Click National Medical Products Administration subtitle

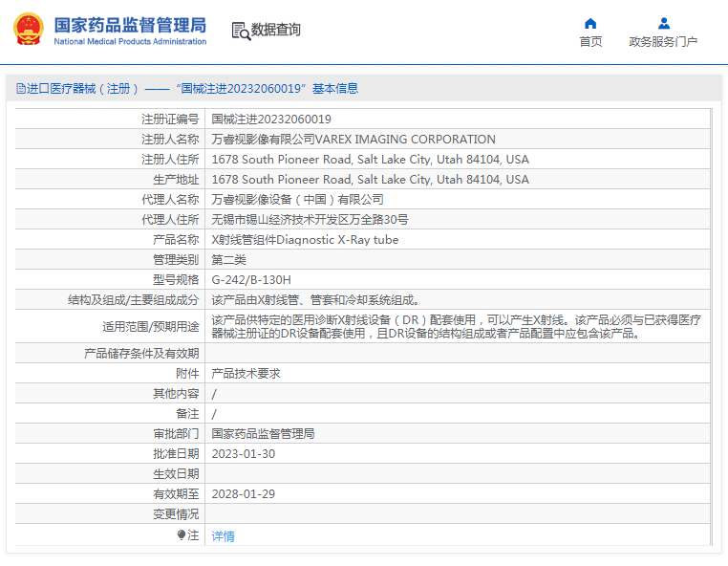[131, 41]
